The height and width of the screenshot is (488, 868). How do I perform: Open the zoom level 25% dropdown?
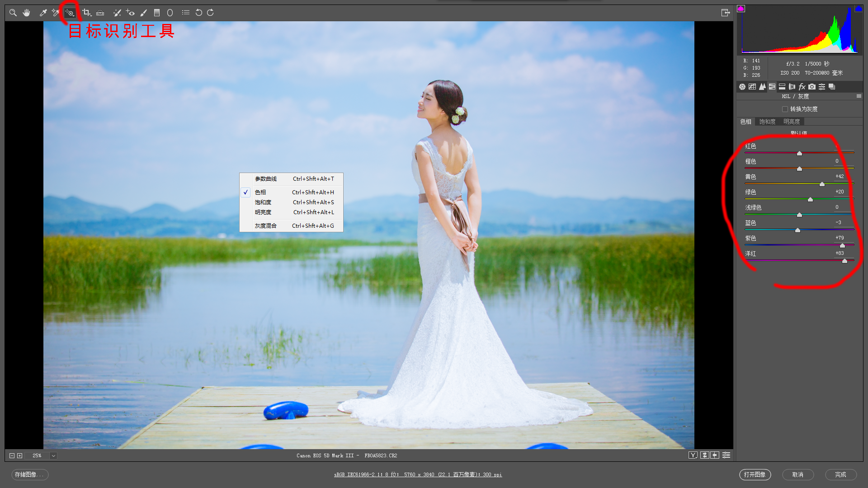[53, 456]
